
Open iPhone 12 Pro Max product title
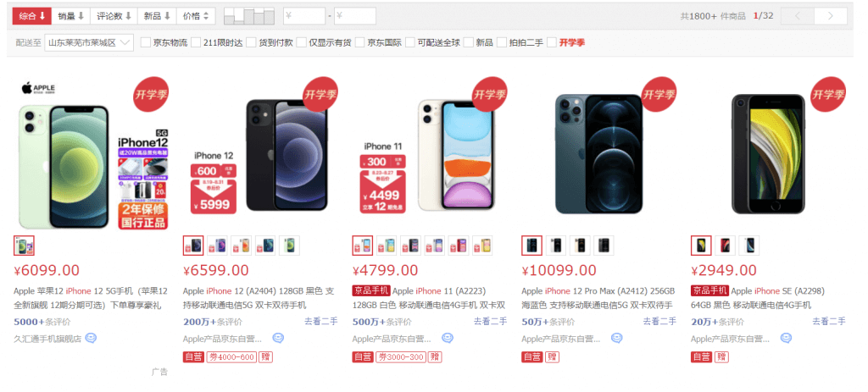click(x=599, y=298)
